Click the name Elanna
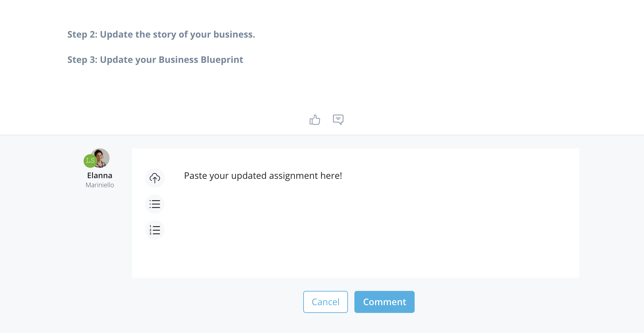Screen dimensions: 644x333 100,176
